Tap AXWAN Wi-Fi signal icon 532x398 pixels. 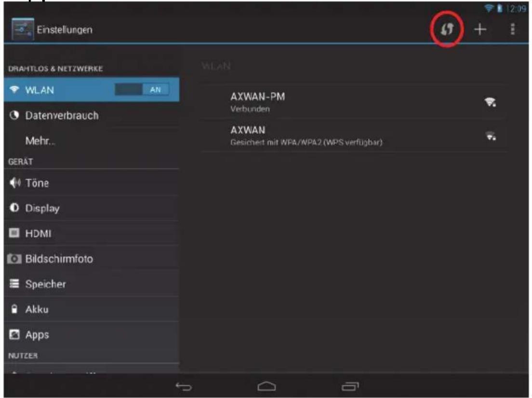490,136
